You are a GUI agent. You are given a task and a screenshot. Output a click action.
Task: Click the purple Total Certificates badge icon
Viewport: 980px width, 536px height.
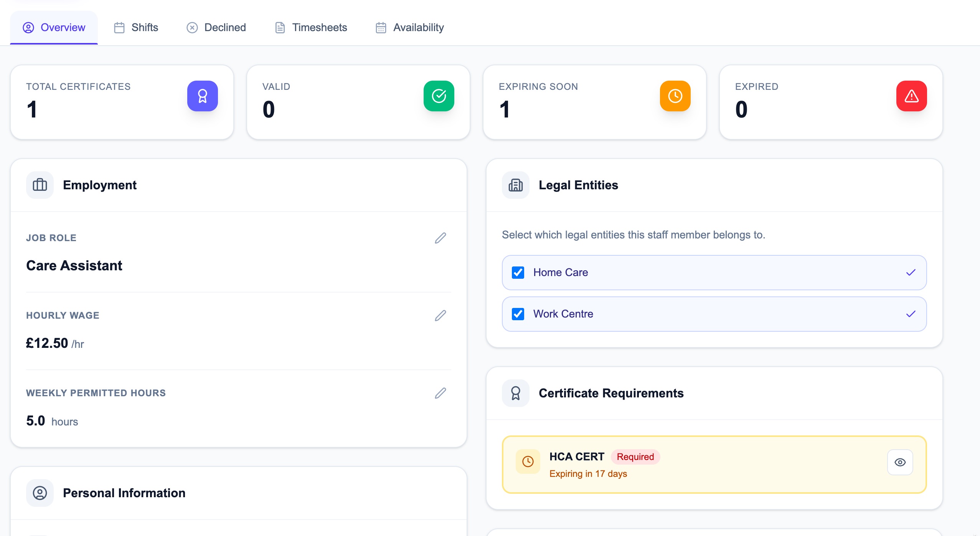click(x=202, y=96)
